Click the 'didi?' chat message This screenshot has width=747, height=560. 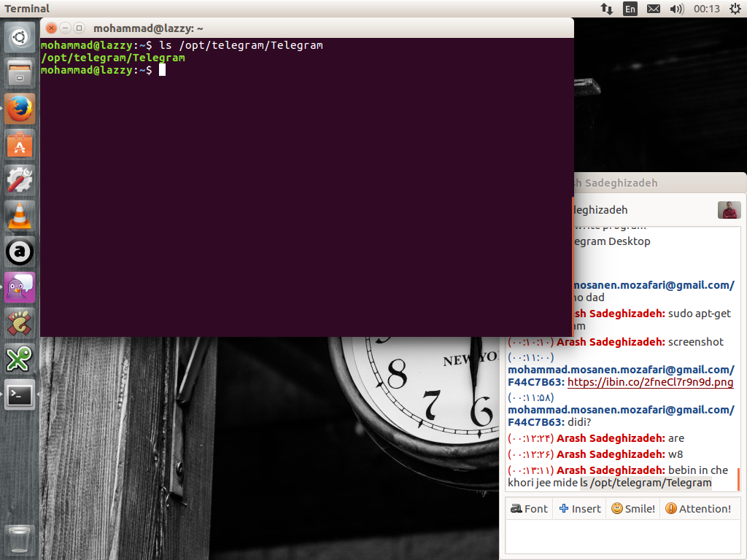[x=579, y=422]
